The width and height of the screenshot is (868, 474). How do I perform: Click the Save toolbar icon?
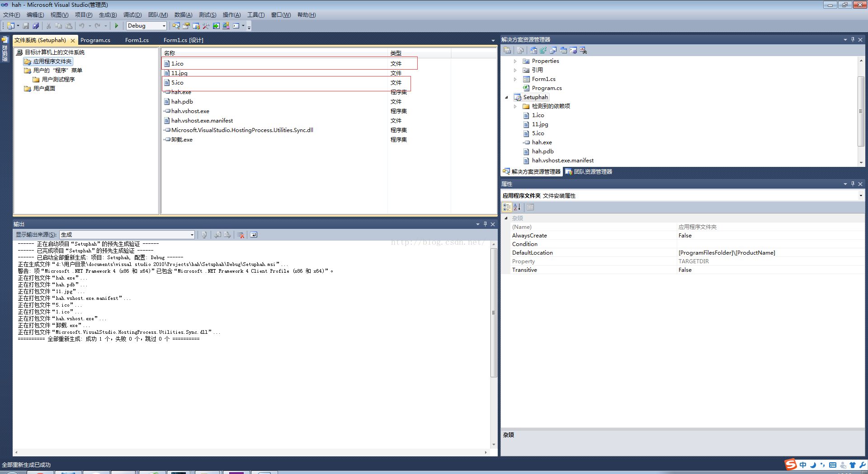[26, 26]
